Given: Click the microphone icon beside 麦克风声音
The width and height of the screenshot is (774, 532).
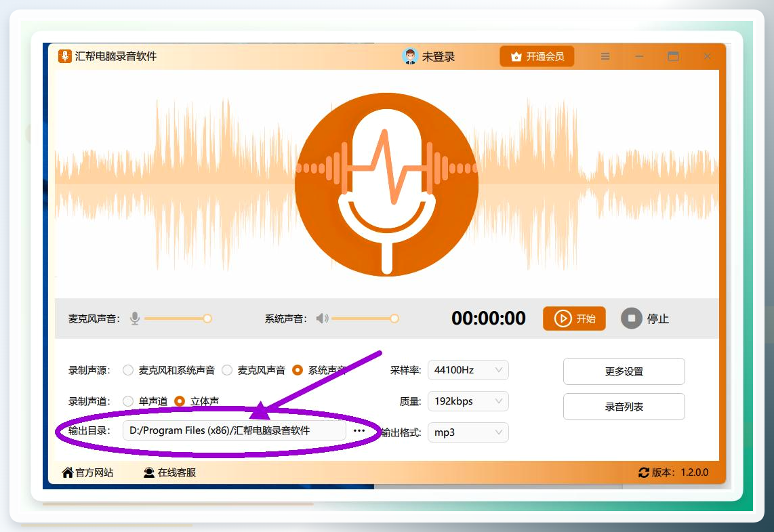Looking at the screenshot, I should [x=135, y=319].
